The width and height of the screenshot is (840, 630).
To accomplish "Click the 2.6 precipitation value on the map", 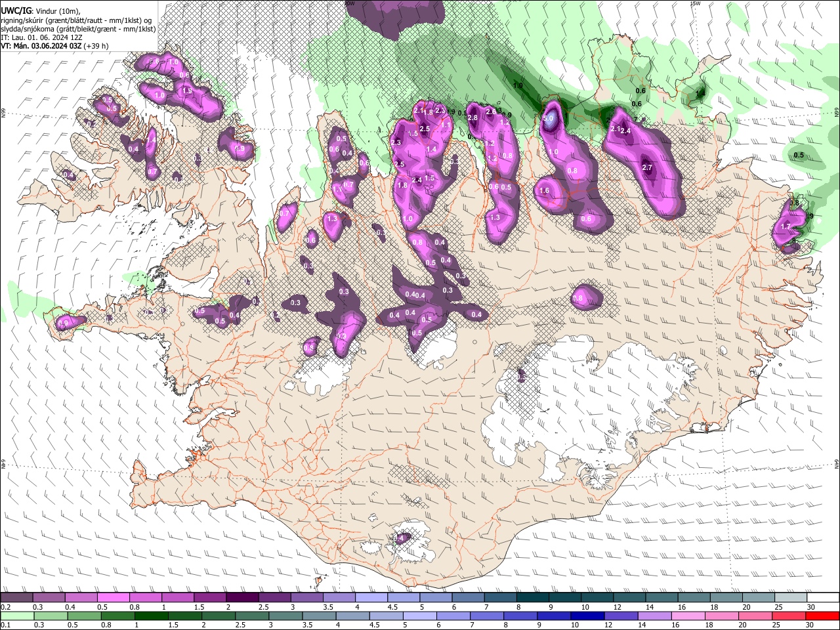I will click(x=491, y=112).
